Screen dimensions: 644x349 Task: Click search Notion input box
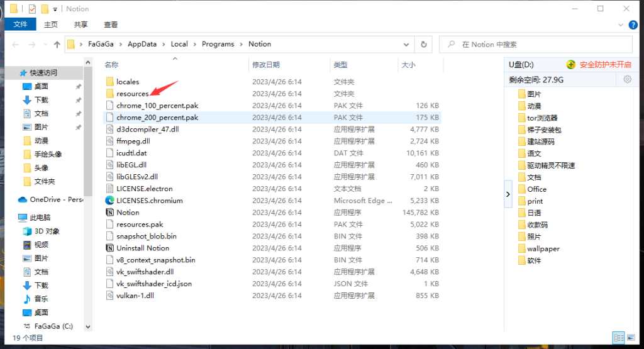pyautogui.click(x=536, y=45)
